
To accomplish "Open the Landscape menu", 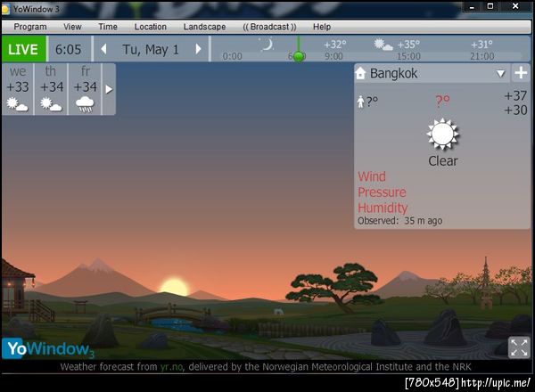I will [204, 27].
